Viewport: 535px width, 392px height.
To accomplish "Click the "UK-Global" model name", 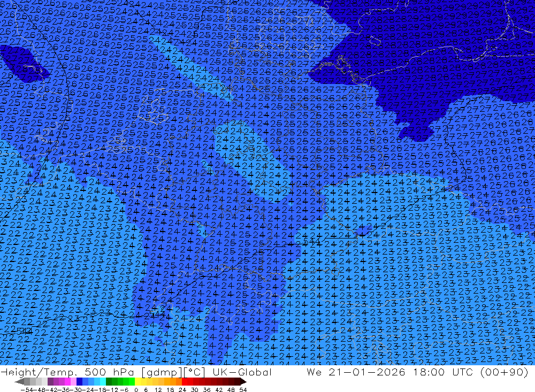I will [242, 372].
